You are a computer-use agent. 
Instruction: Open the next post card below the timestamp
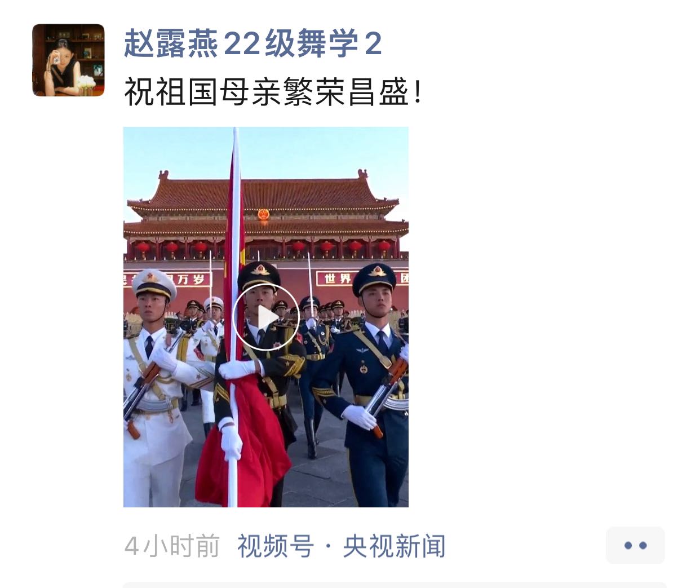[x=394, y=585]
